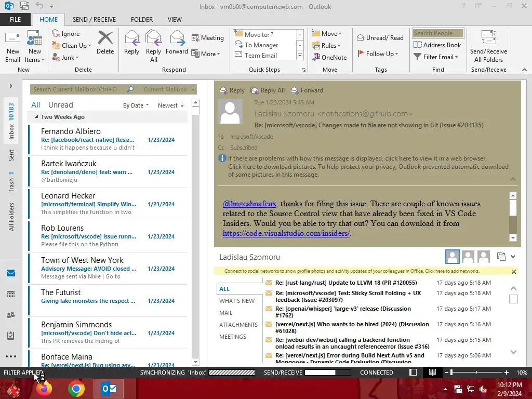This screenshot has height=399, width=532.
Task: Click Reply in the reading pane
Action: pyautogui.click(x=232, y=90)
